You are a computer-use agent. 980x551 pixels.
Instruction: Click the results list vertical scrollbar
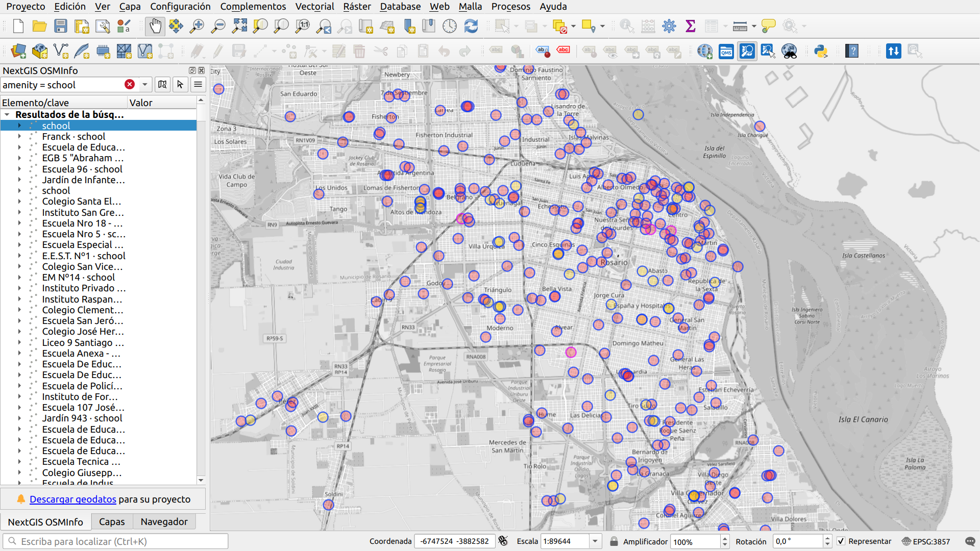click(x=201, y=290)
